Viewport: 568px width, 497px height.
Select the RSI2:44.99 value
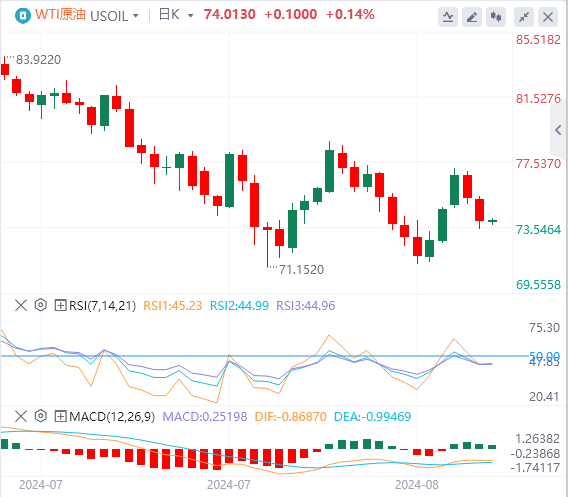(x=239, y=306)
